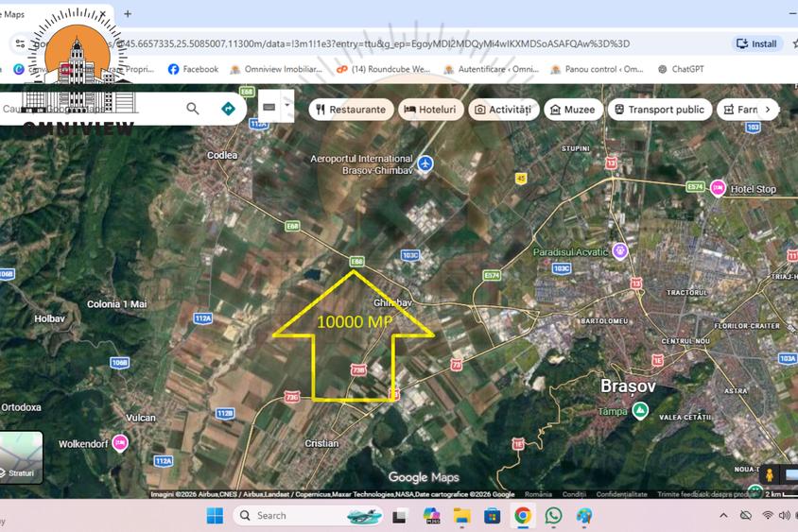The height and width of the screenshot is (532, 798).
Task: Open WhatsApp from the taskbar
Action: pos(553,516)
